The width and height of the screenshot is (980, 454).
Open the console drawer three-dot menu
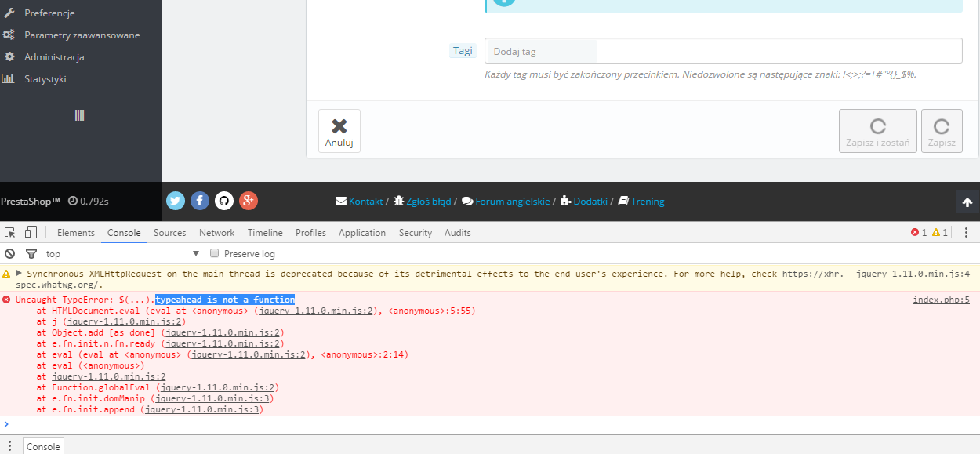click(x=9, y=445)
